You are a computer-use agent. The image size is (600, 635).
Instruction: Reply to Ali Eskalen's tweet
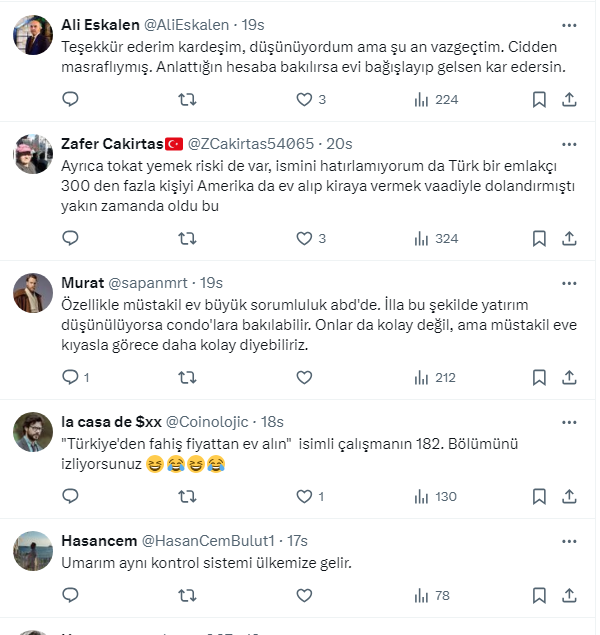coord(70,99)
